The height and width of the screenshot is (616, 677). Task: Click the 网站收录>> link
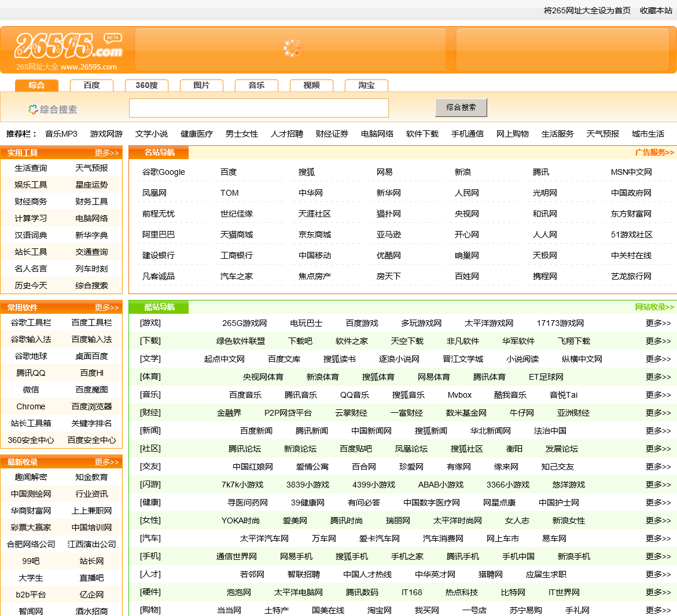(x=654, y=307)
